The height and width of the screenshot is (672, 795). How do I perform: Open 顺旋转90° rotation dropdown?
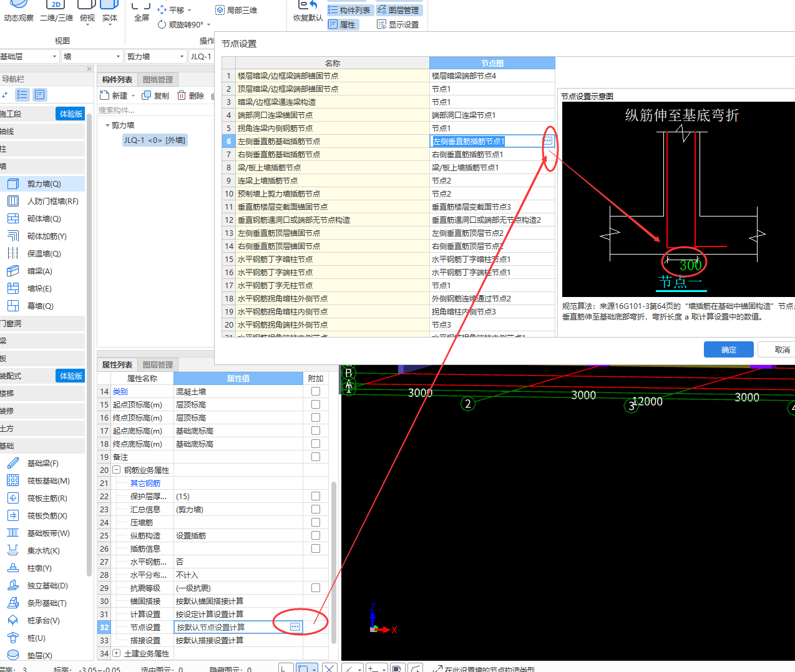[x=208, y=25]
